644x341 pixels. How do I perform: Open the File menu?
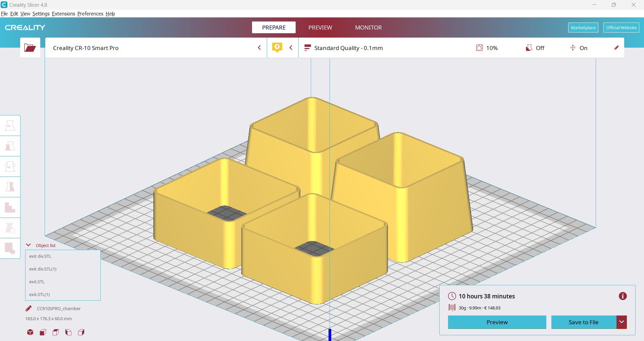click(x=4, y=14)
